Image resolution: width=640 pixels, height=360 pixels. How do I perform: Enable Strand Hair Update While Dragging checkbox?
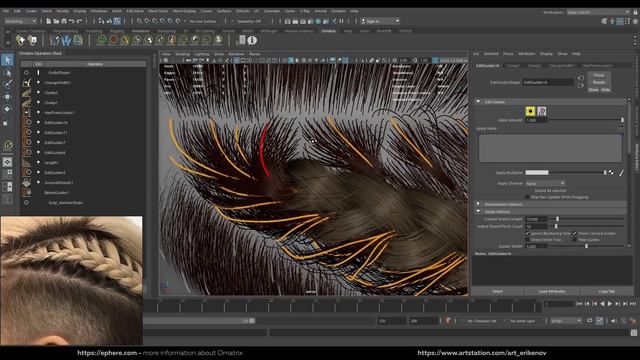[527, 197]
